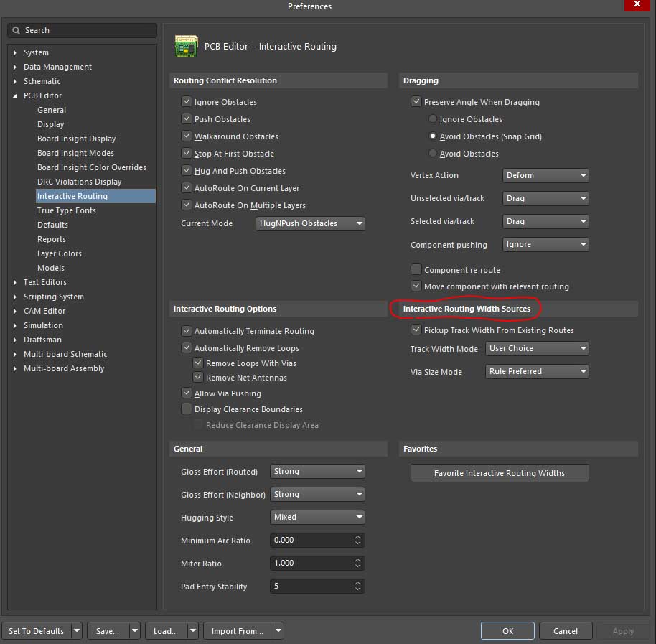
Task: Select Layer Colors in the tree
Action: point(60,253)
